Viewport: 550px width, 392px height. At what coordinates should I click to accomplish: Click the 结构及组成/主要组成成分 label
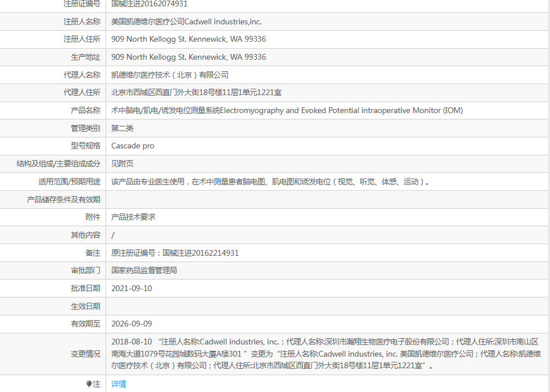58,164
